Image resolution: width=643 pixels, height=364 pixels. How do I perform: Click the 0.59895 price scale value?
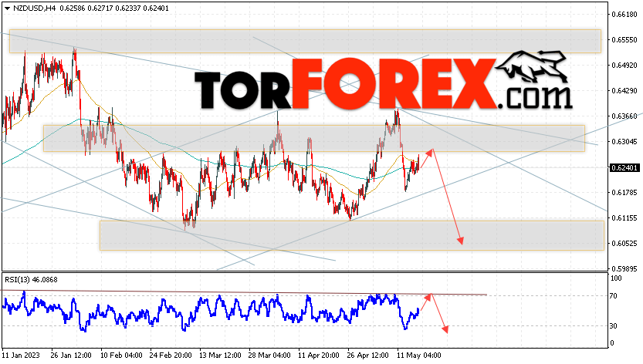click(624, 268)
